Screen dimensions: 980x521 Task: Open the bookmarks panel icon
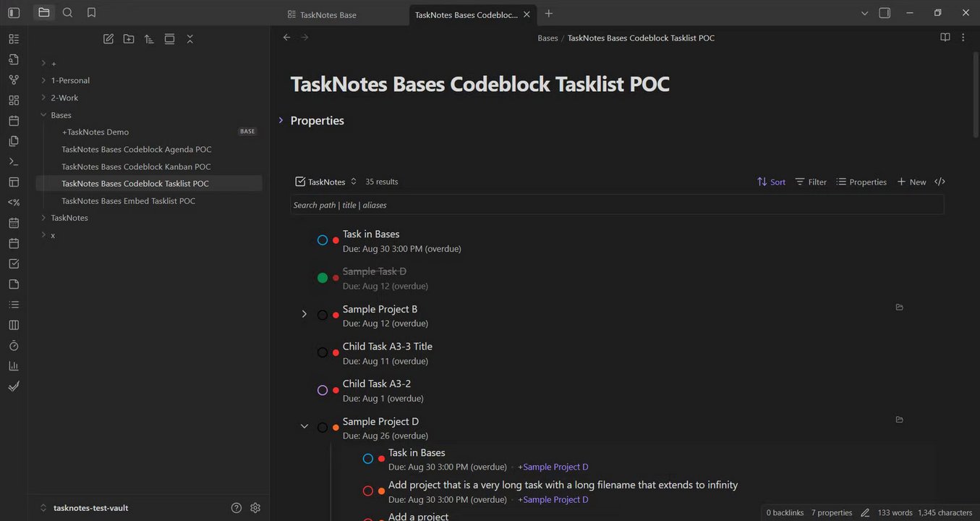coord(91,12)
